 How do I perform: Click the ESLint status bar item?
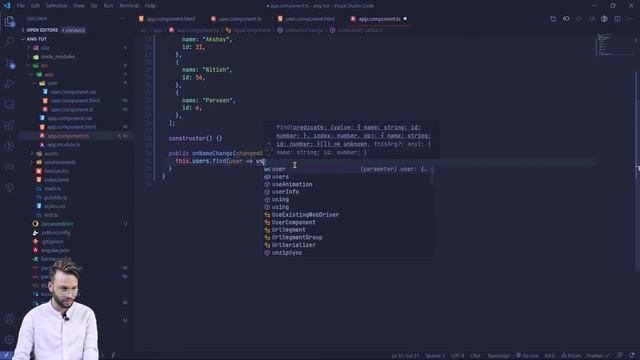coord(571,356)
